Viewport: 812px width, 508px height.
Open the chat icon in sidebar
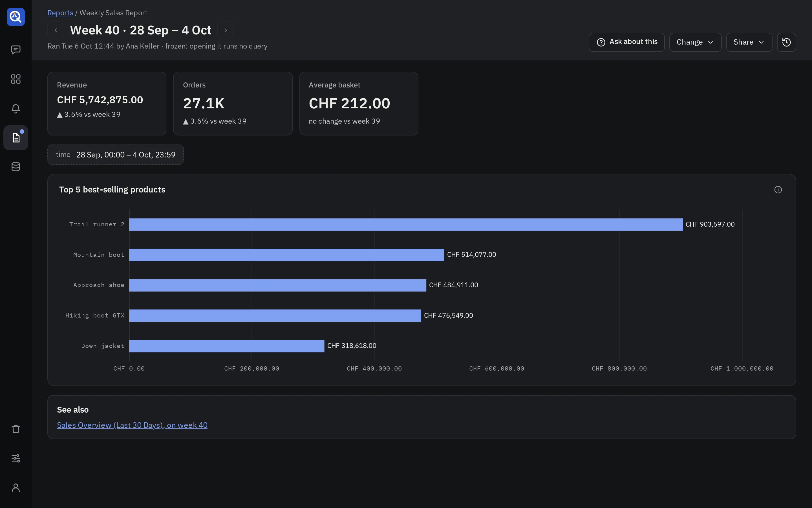point(16,50)
